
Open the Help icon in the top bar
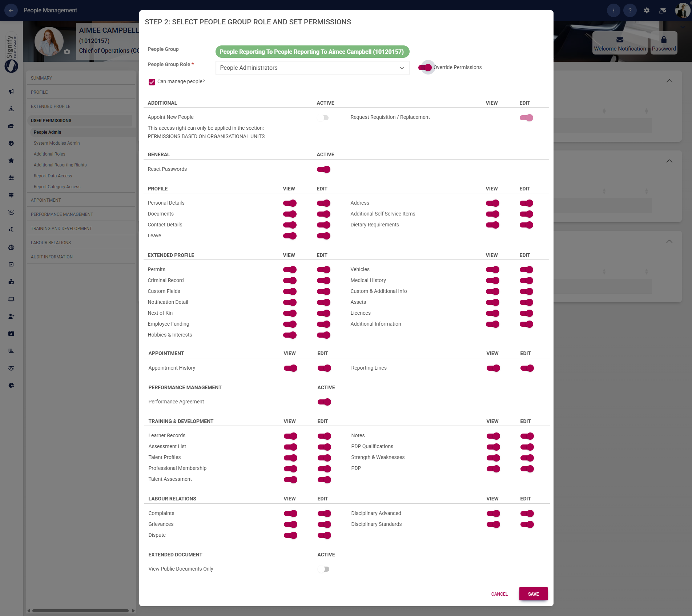[630, 10]
